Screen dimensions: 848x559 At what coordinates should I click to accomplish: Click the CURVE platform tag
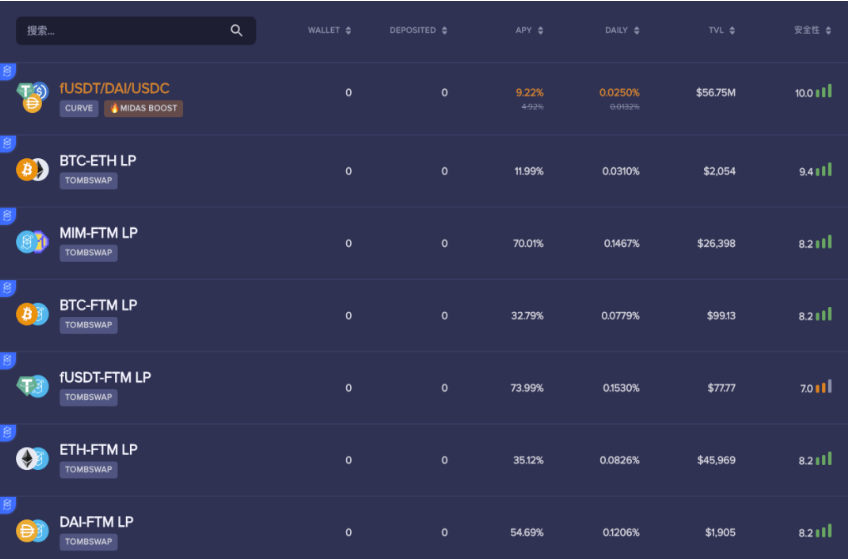pos(79,108)
